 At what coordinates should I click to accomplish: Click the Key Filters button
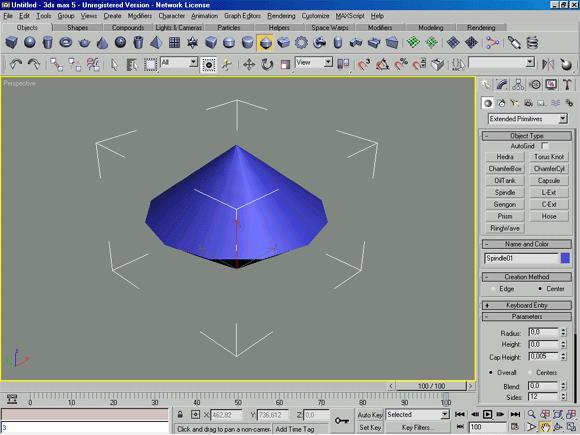pos(415,427)
